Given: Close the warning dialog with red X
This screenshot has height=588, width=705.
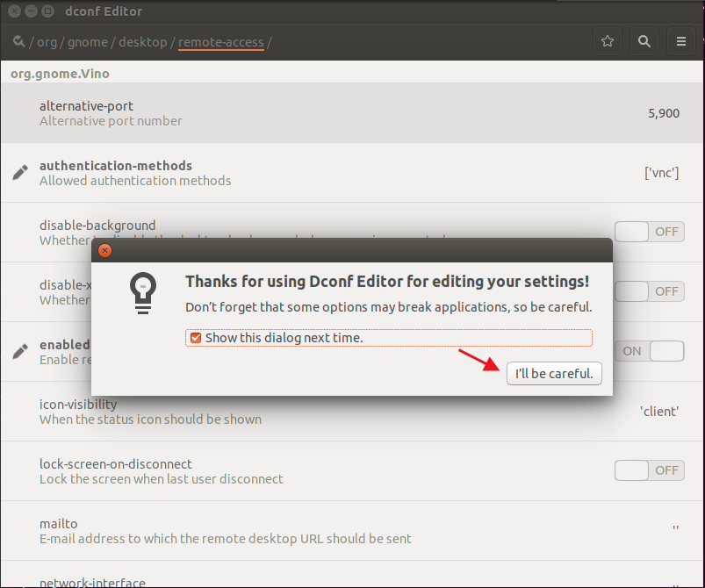Looking at the screenshot, I should click(104, 250).
